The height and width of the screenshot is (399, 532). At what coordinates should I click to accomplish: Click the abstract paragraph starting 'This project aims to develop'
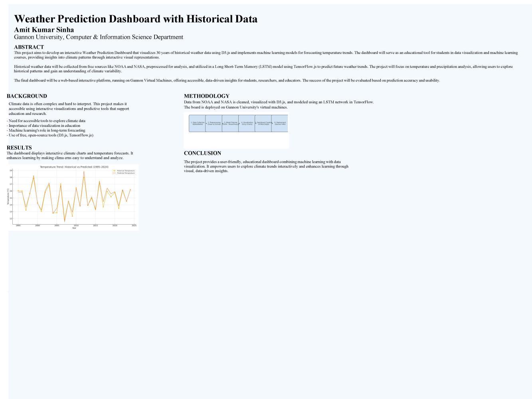tap(266, 55)
